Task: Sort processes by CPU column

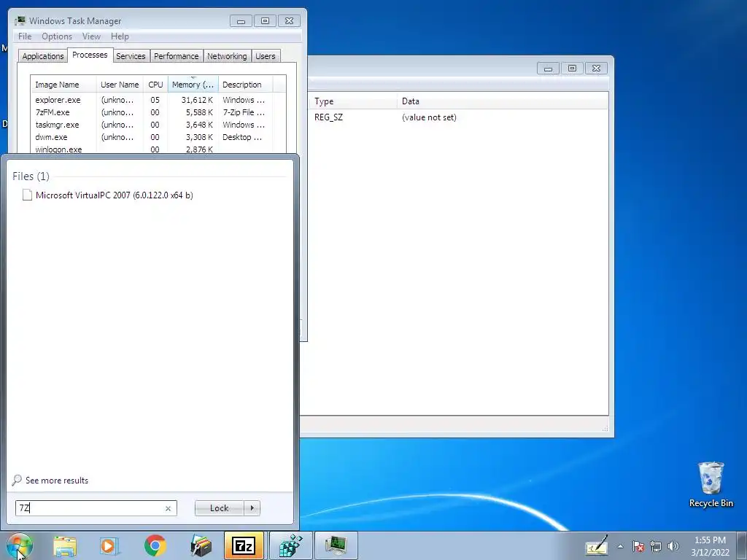Action: tap(155, 85)
